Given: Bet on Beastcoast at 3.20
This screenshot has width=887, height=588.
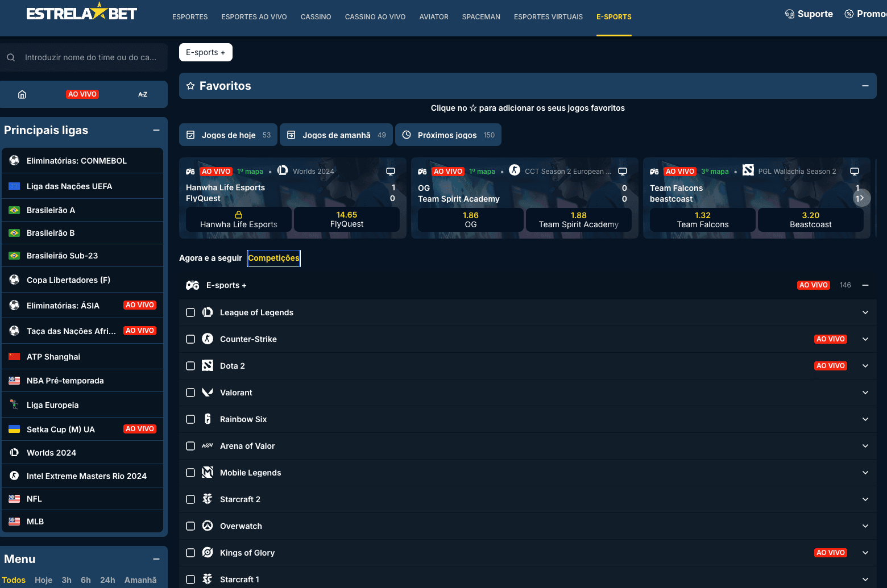Looking at the screenshot, I should point(811,220).
